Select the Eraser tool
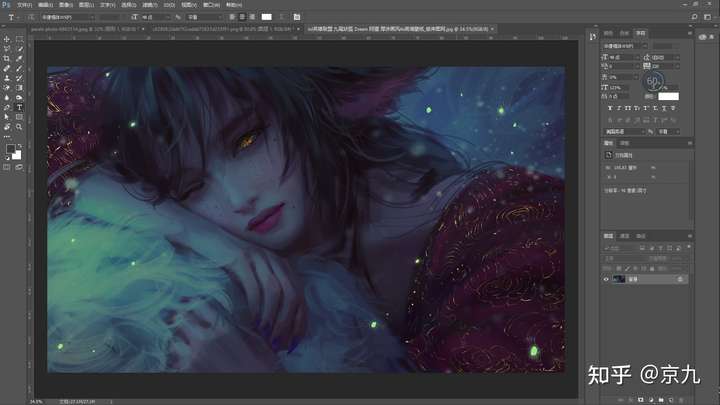 (6, 87)
